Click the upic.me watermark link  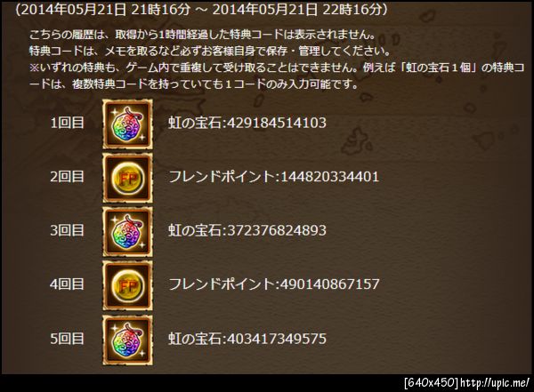(x=495, y=383)
